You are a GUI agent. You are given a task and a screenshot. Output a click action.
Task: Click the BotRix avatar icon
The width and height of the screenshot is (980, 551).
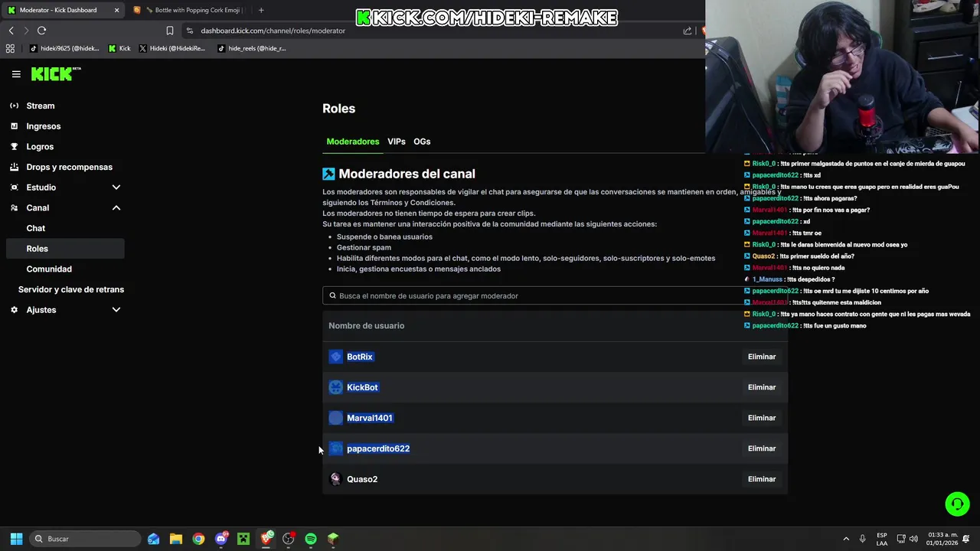(x=335, y=357)
